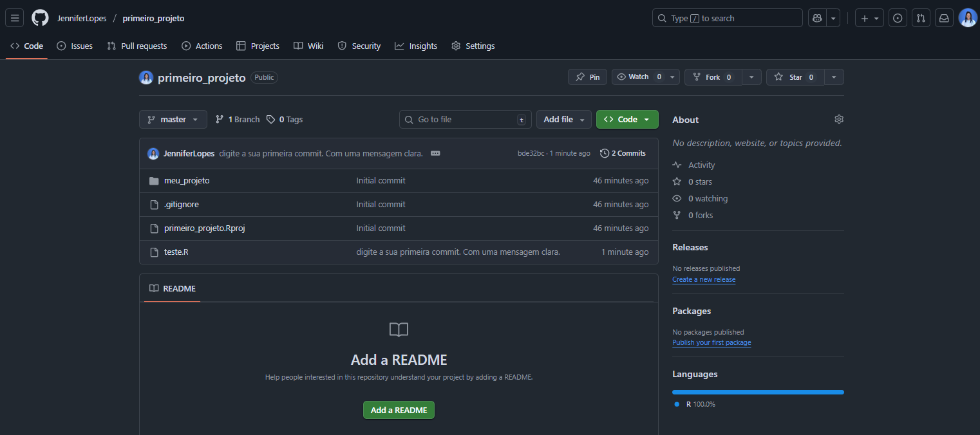Viewport: 980px width, 435px height.
Task: Expand the Add file dropdown
Action: (563, 119)
